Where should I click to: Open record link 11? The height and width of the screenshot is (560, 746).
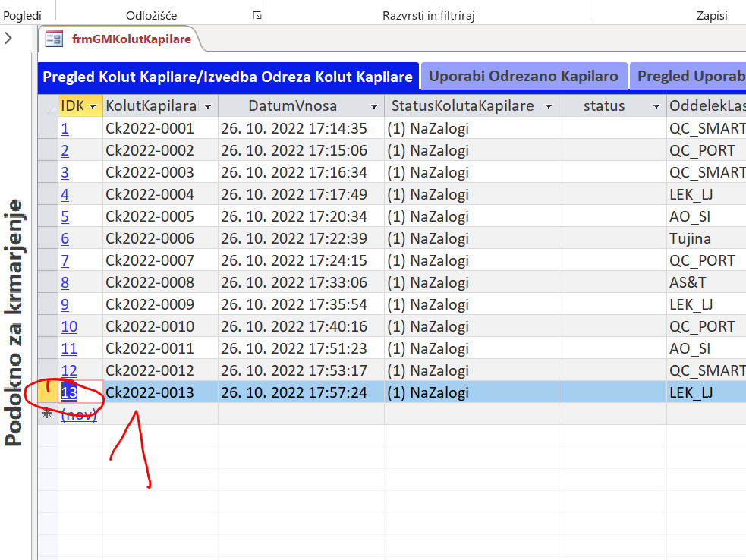tap(69, 348)
